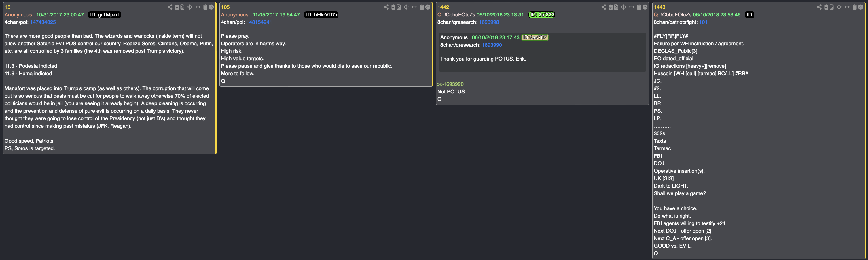Click post number 105 heading

point(225,7)
